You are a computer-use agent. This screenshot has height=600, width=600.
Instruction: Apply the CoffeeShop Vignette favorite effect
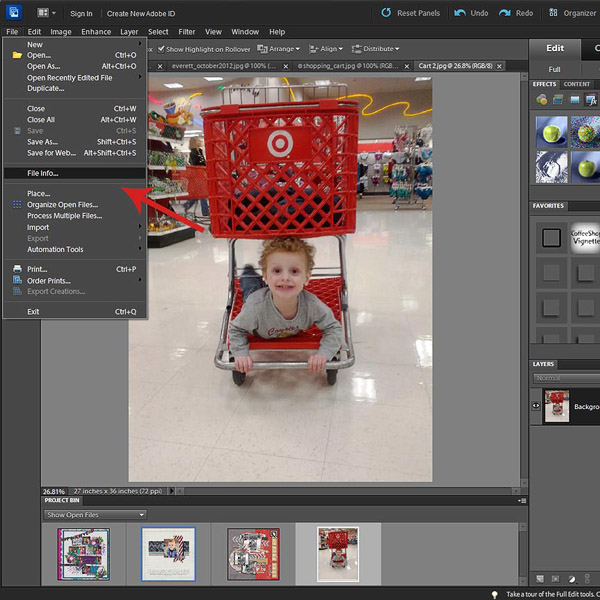pos(585,238)
